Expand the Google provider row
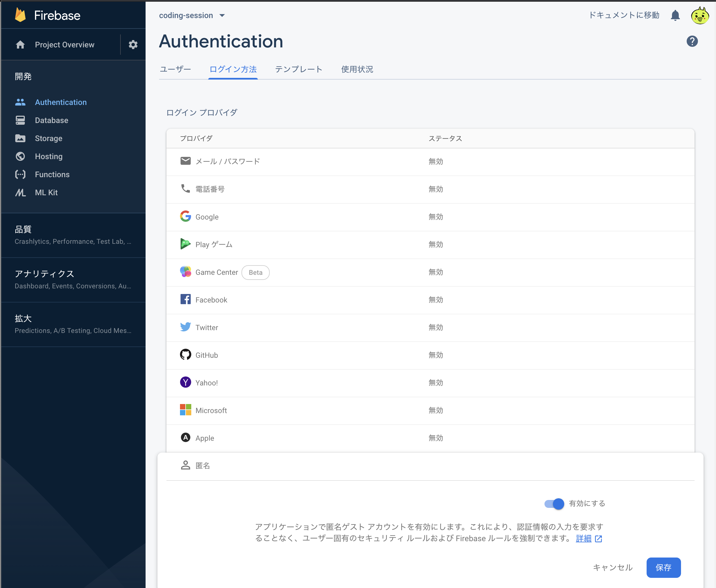This screenshot has width=716, height=588. [x=430, y=217]
